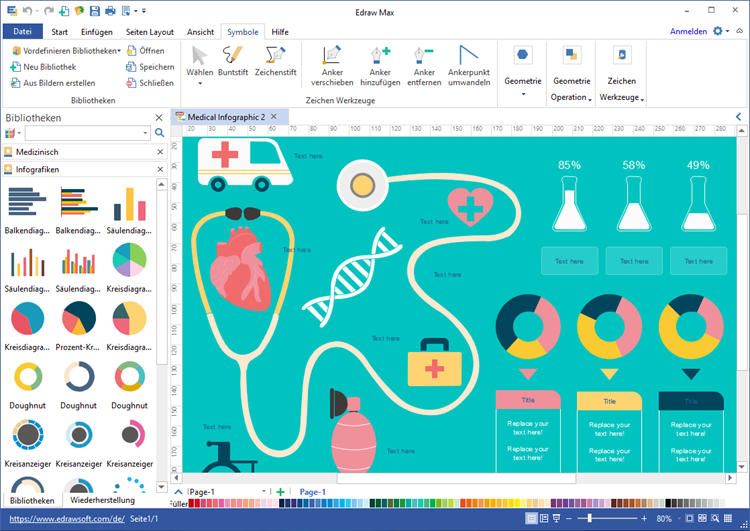The width and height of the screenshot is (750, 531).
Task: Open the Wählen tool dropdown arrow
Action: point(200,84)
